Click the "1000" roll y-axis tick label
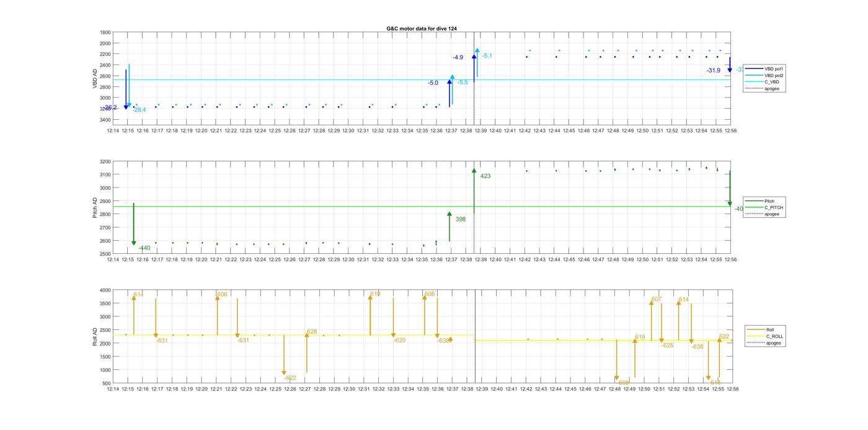 105,370
